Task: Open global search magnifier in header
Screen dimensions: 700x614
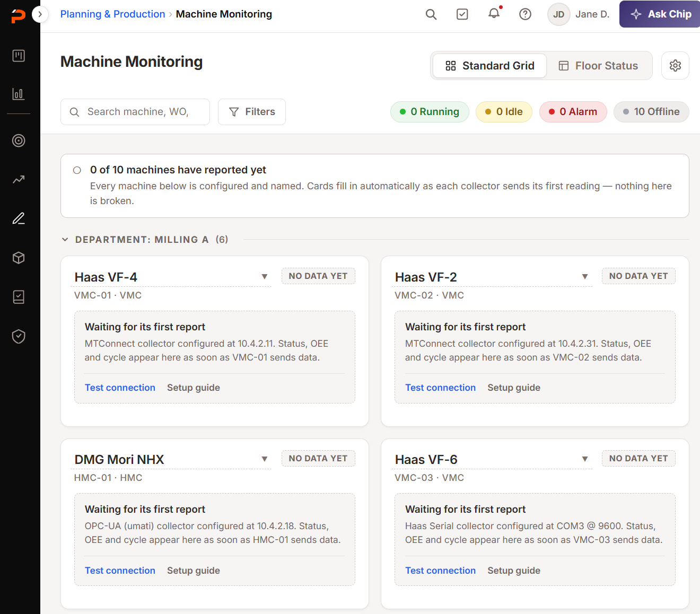Action: coord(431,14)
